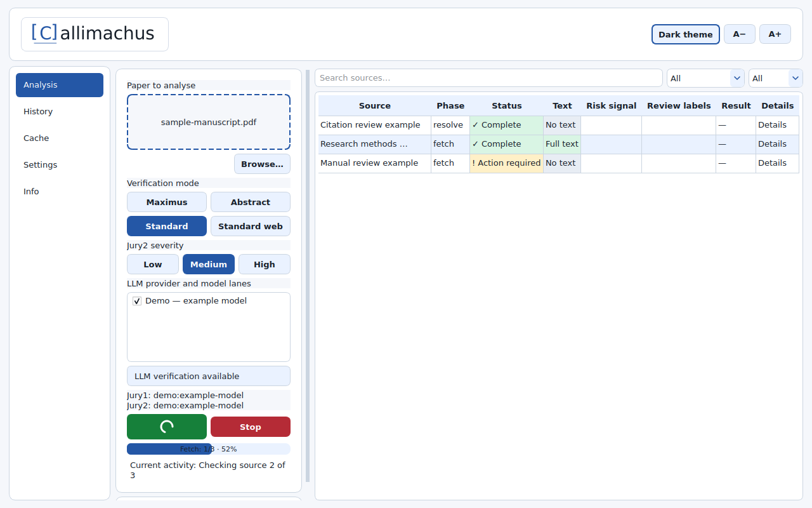Viewport: 812px width, 508px height.
Task: Click the Details column header
Action: pos(778,106)
